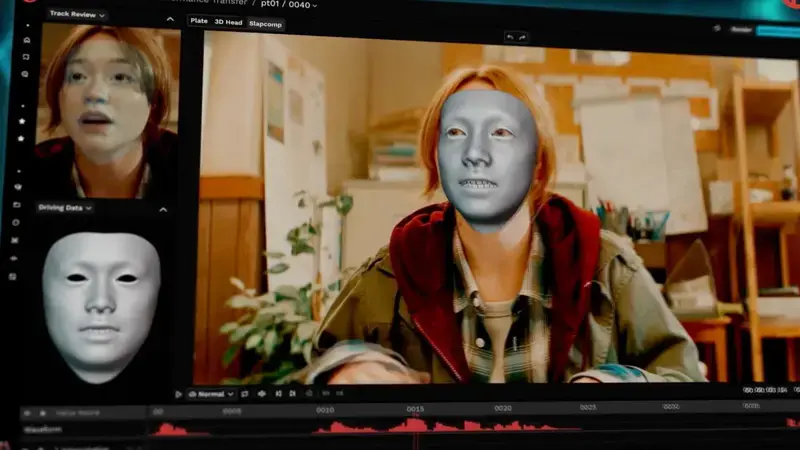The image size is (800, 450).
Task: Switch to the Plate tab
Action: point(199,21)
